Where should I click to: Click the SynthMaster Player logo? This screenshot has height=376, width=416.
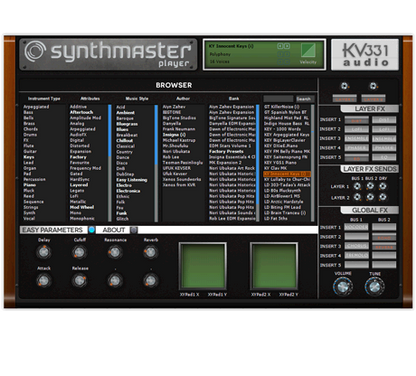pos(108,54)
